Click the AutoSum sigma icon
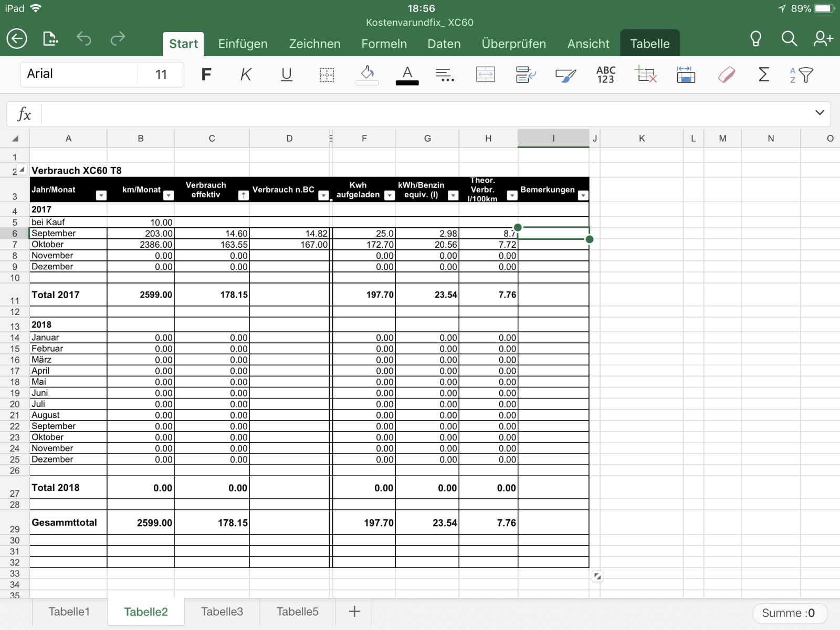 point(764,75)
